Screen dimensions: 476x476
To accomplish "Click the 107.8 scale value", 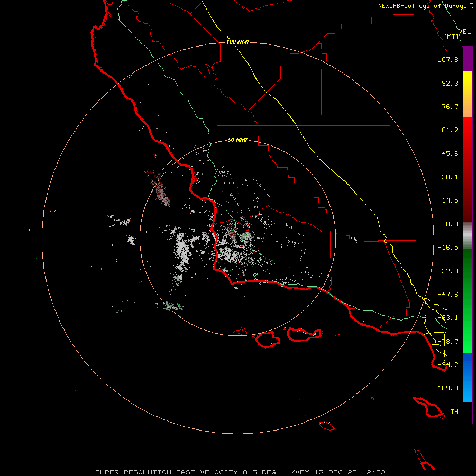I will [x=448, y=59].
